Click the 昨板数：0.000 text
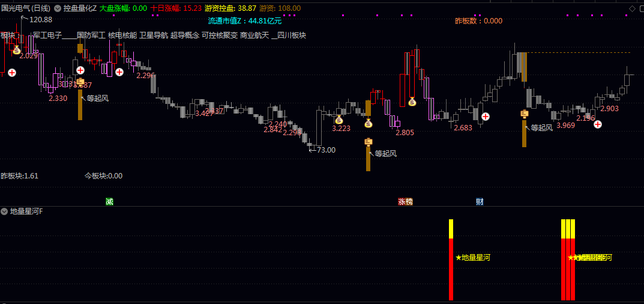The width and height of the screenshot is (644, 304). (x=479, y=21)
